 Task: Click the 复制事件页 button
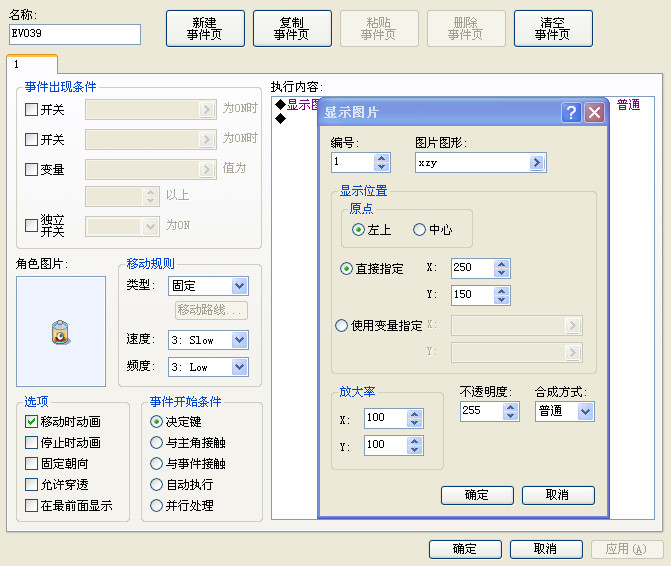point(292,29)
